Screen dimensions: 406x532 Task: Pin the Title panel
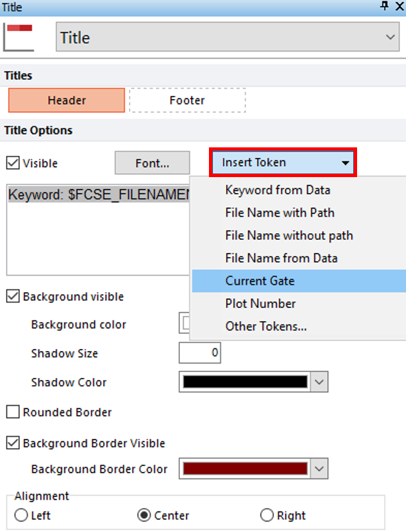pos(384,6)
